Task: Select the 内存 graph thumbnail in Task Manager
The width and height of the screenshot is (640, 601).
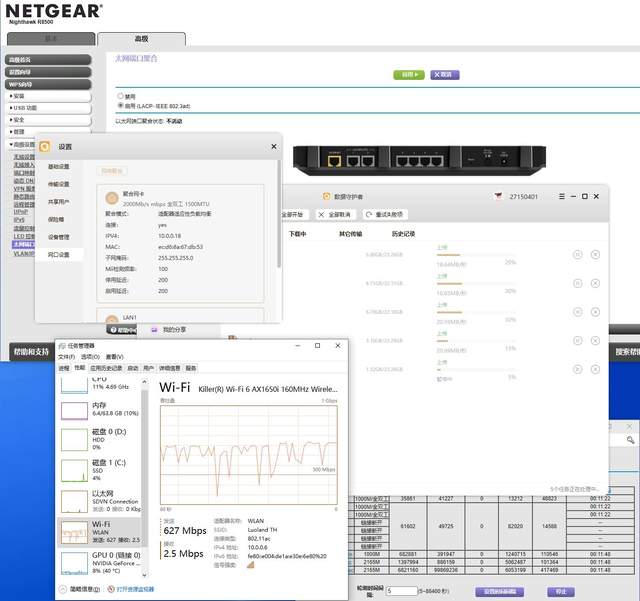Action: (74, 410)
